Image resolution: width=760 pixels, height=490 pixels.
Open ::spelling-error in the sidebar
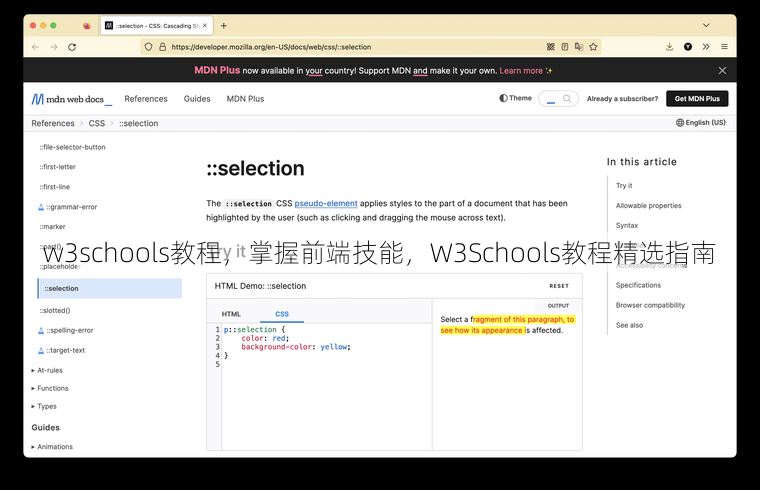click(70, 331)
